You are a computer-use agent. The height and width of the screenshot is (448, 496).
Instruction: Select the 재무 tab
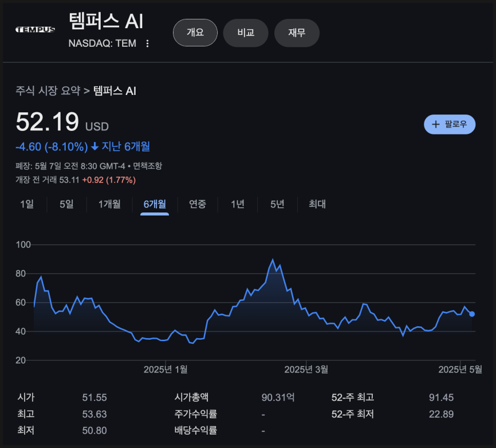click(x=297, y=33)
